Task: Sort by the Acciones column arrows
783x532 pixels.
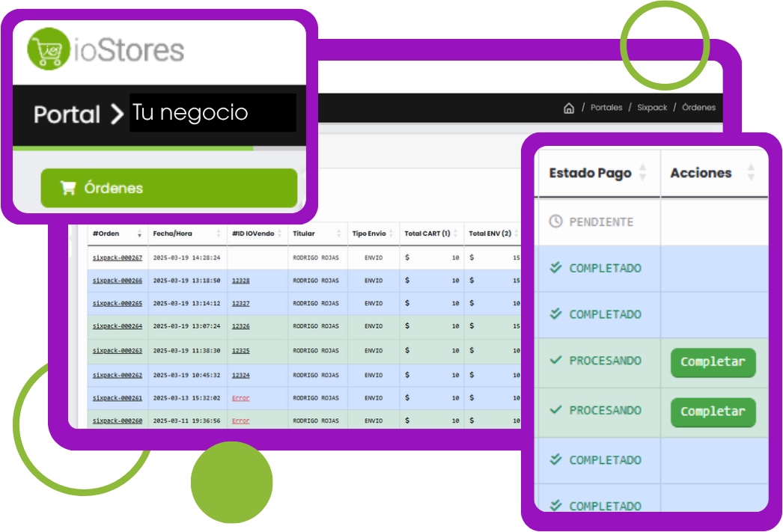Action: pyautogui.click(x=751, y=173)
